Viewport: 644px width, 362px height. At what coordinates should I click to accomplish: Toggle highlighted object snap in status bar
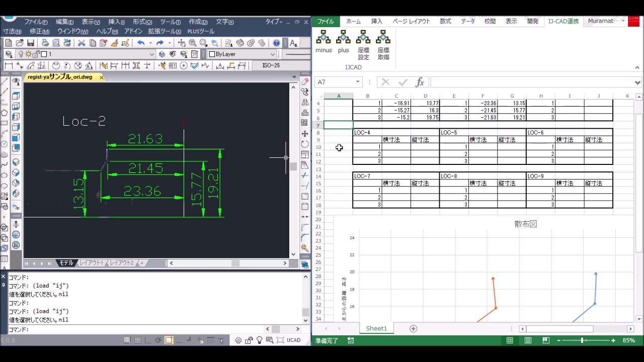[169, 340]
